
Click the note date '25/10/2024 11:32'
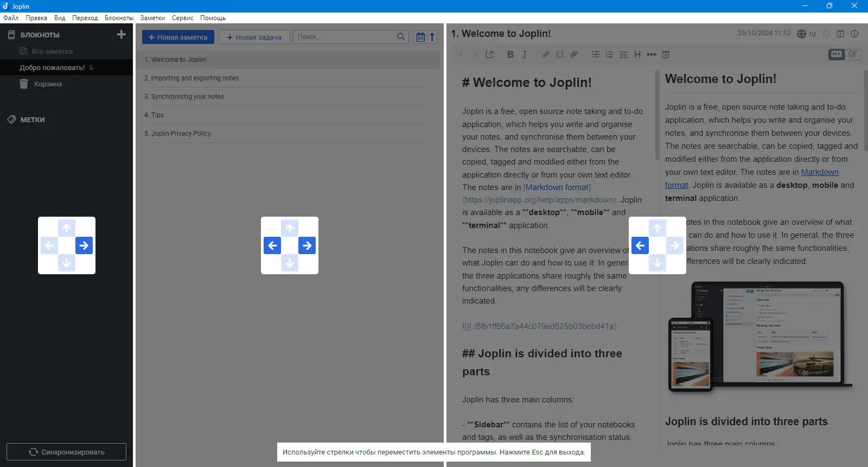764,33
